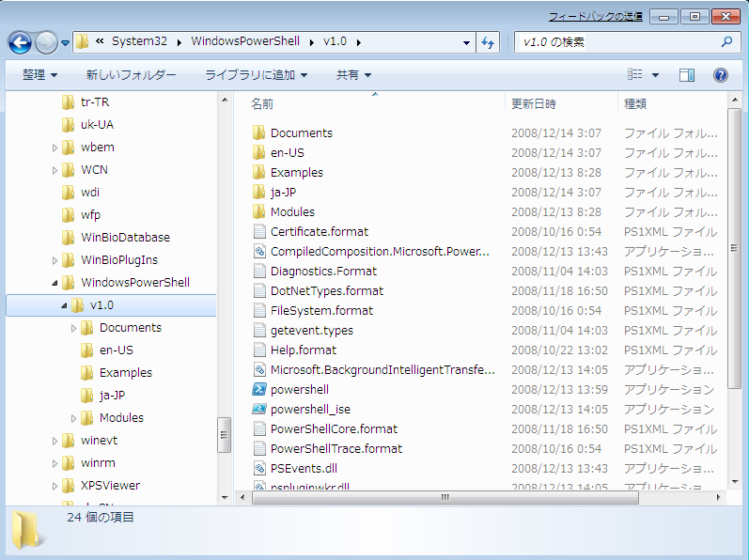Collapse the WindowsPowerShell tree node
This screenshot has height=560, width=749.
(x=55, y=283)
